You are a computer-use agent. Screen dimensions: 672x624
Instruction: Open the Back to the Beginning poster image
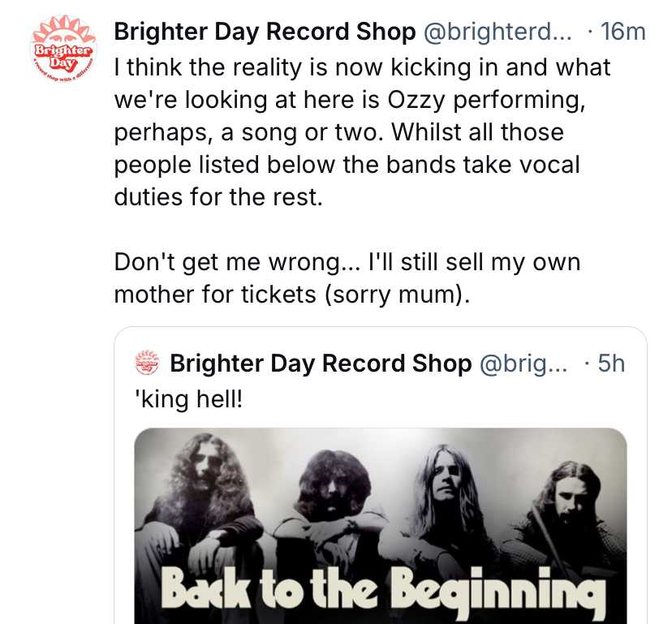[x=381, y=526]
